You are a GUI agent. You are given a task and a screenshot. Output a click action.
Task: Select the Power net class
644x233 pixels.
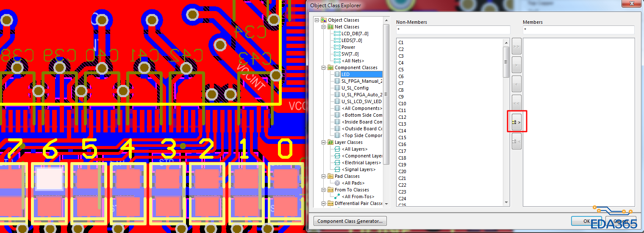coord(348,47)
